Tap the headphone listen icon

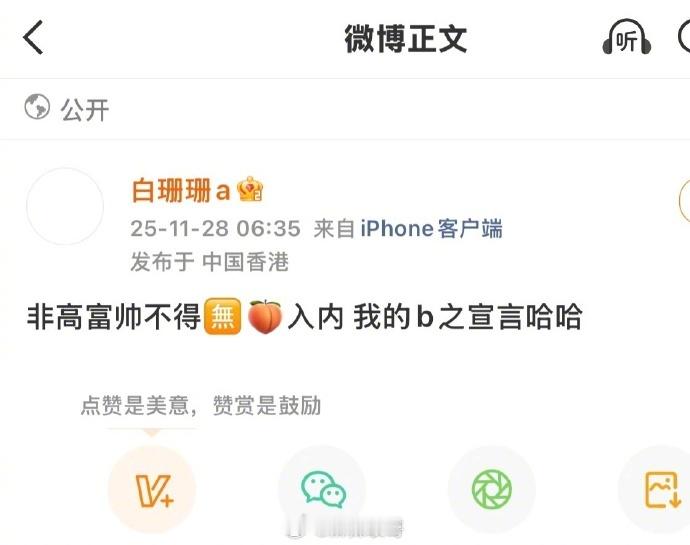point(627,37)
